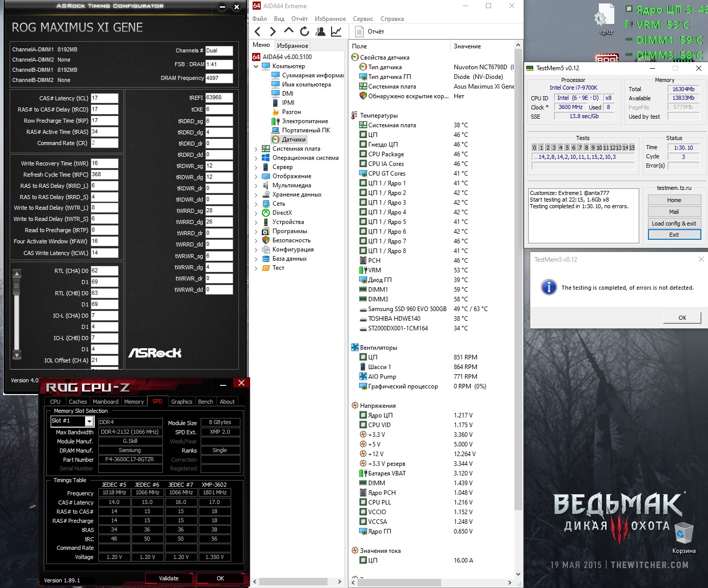Click the DirectX icon in the tree

coord(266,213)
